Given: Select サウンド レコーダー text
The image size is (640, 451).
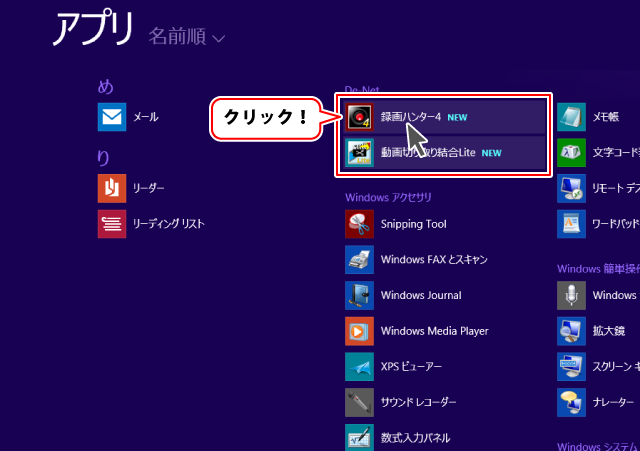Looking at the screenshot, I should click(418, 402).
